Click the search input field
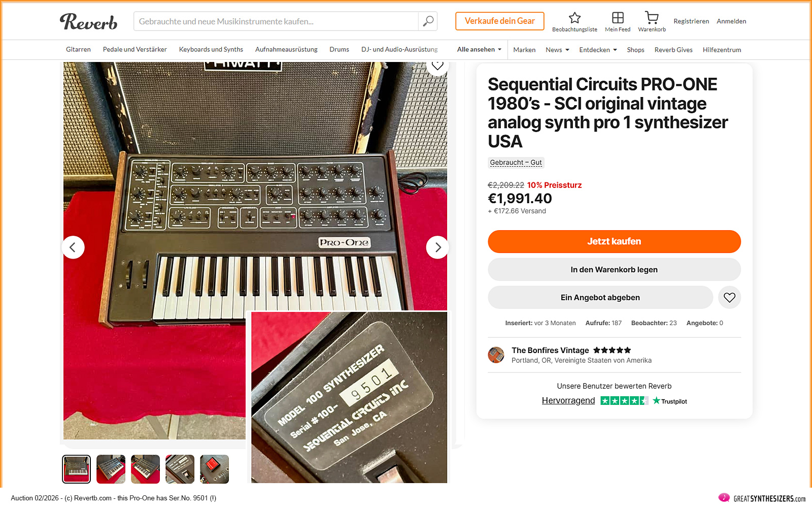812x508 pixels. pyautogui.click(x=276, y=21)
